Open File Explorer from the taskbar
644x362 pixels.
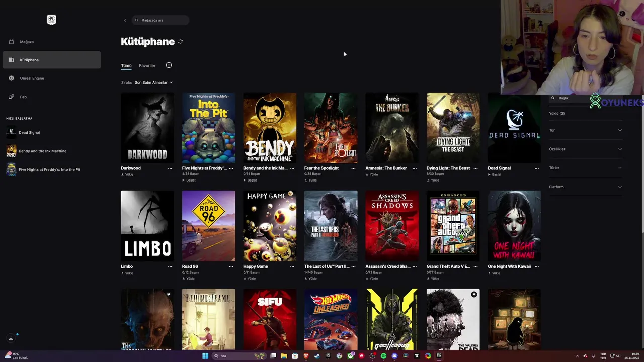[x=284, y=356]
